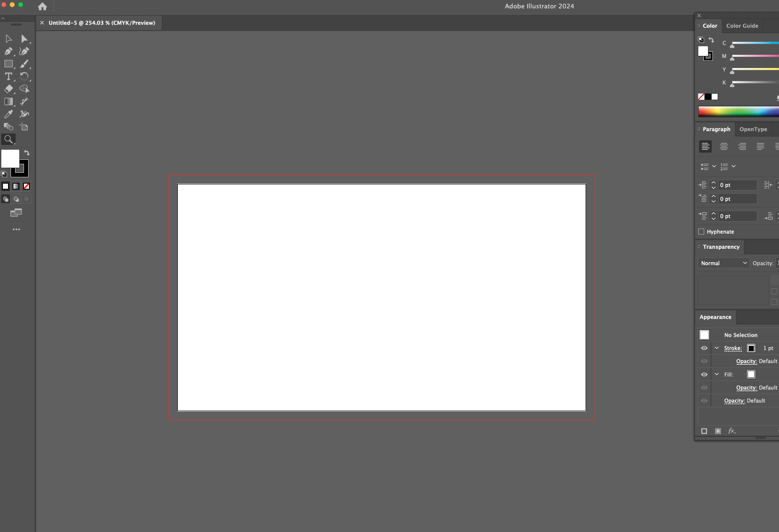The width and height of the screenshot is (779, 532).
Task: Select Align Right paragraph button
Action: pyautogui.click(x=742, y=146)
